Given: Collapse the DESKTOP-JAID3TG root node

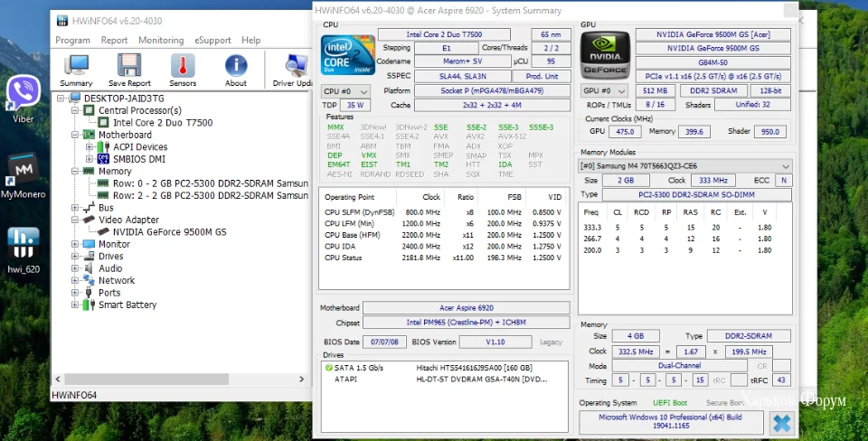Looking at the screenshot, I should point(61,99).
